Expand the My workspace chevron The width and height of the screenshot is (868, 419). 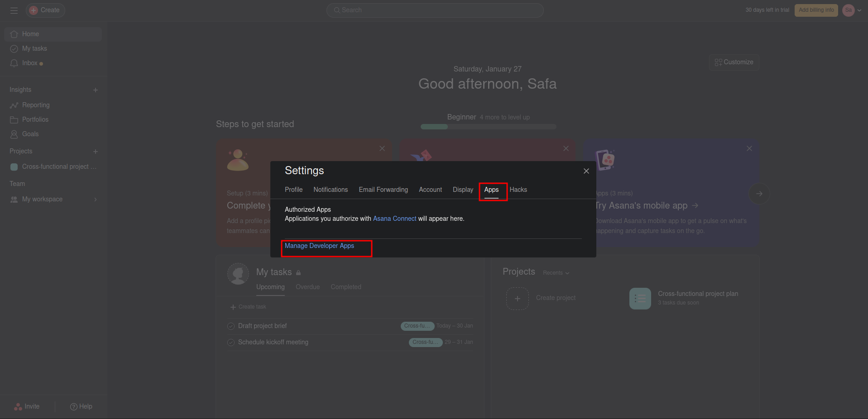tap(96, 199)
